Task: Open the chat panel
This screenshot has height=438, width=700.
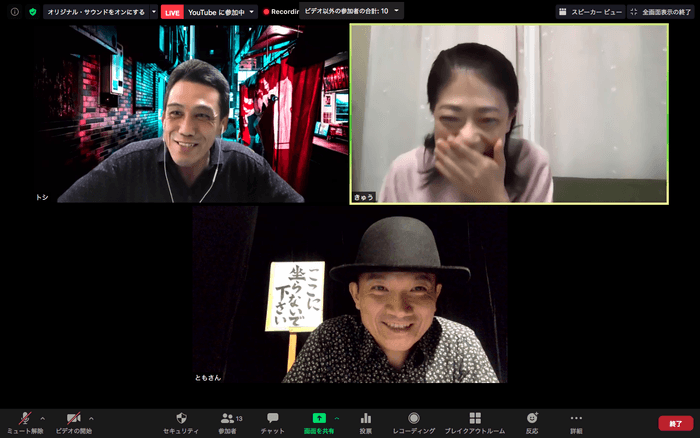Action: tap(272, 423)
